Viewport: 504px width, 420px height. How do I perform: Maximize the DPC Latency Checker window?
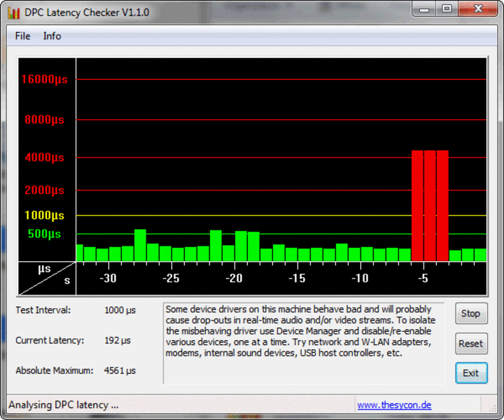pyautogui.click(x=447, y=9)
